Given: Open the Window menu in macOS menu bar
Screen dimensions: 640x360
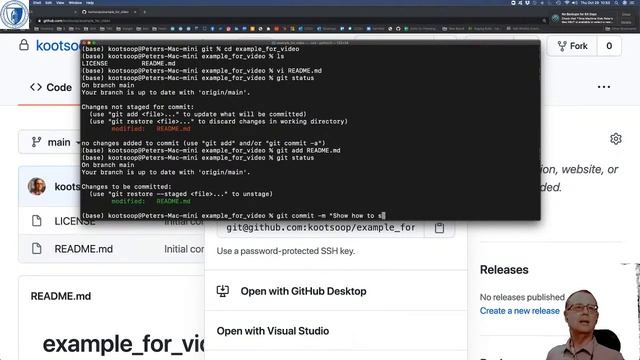Looking at the screenshot, I should pos(75,2).
